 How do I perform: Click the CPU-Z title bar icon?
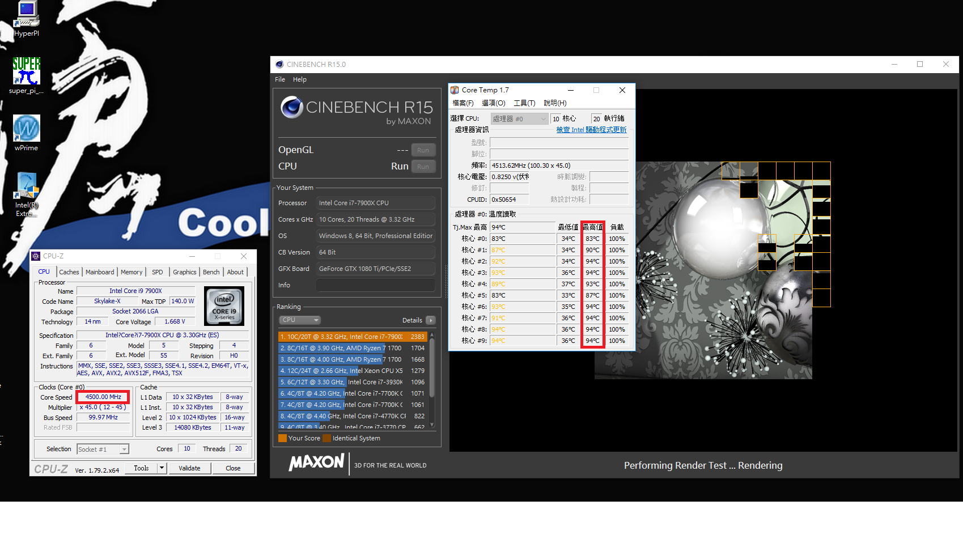[x=36, y=256]
